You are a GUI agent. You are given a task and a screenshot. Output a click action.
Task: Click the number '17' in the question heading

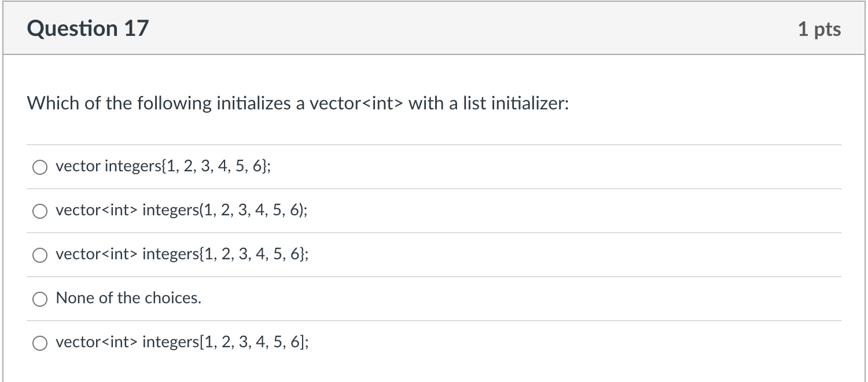coord(136,28)
